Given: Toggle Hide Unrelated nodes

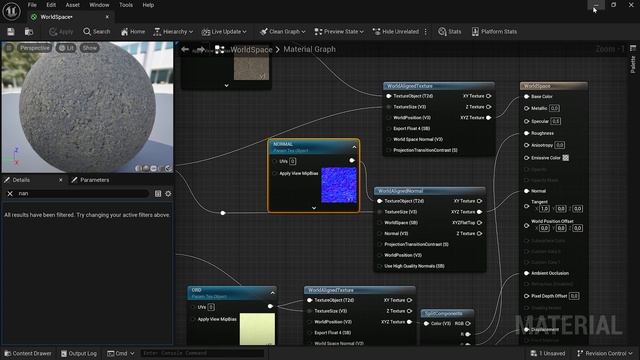Looking at the screenshot, I should [396, 31].
